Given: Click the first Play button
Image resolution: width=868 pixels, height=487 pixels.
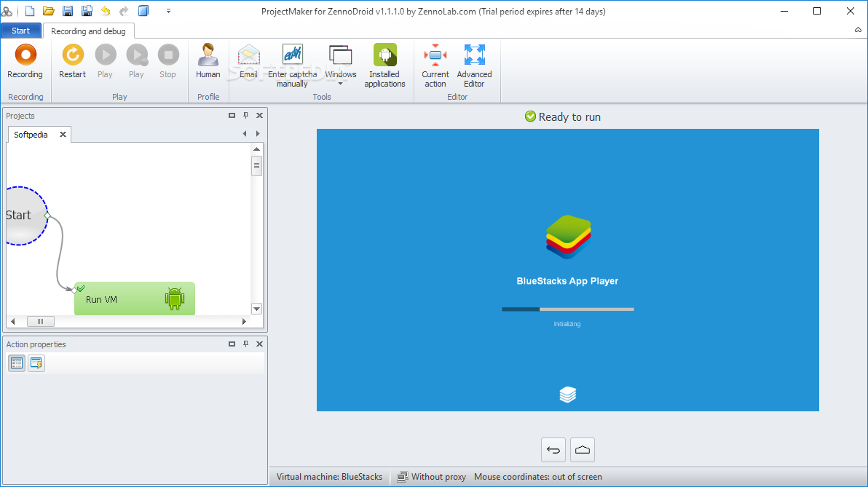Looking at the screenshot, I should tap(105, 61).
